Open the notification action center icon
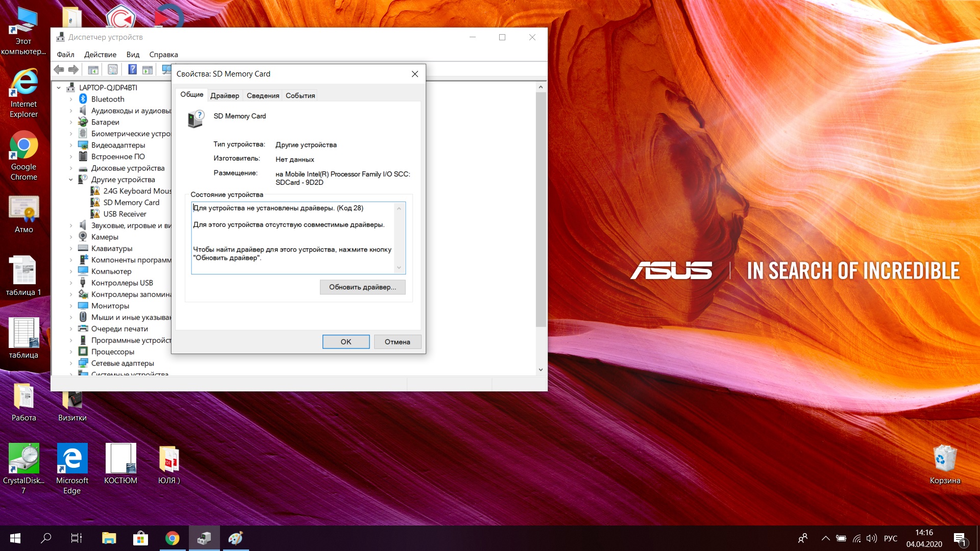 pyautogui.click(x=960, y=539)
